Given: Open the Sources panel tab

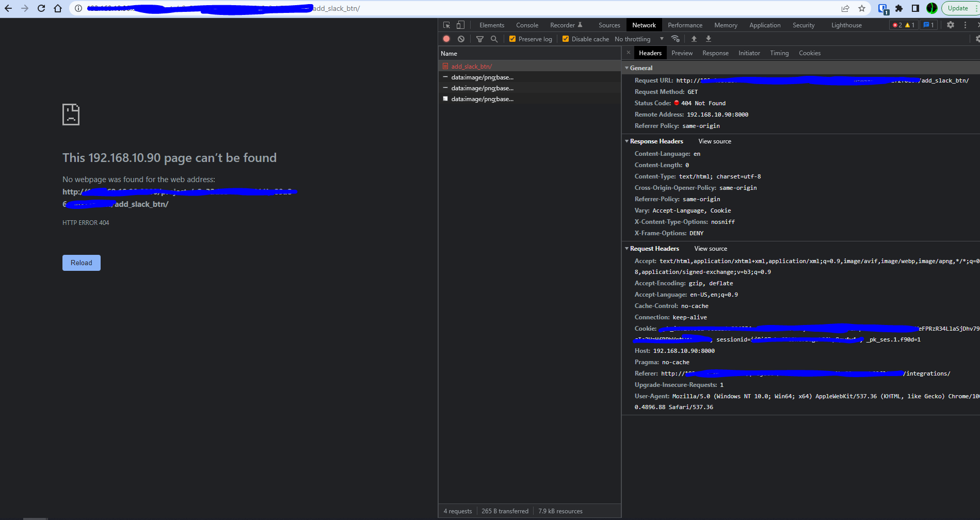Looking at the screenshot, I should coord(609,25).
